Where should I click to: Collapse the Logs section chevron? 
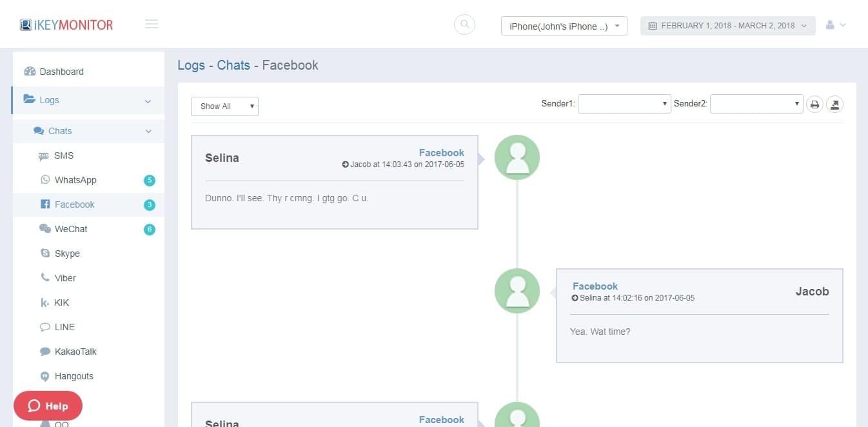[x=148, y=101]
